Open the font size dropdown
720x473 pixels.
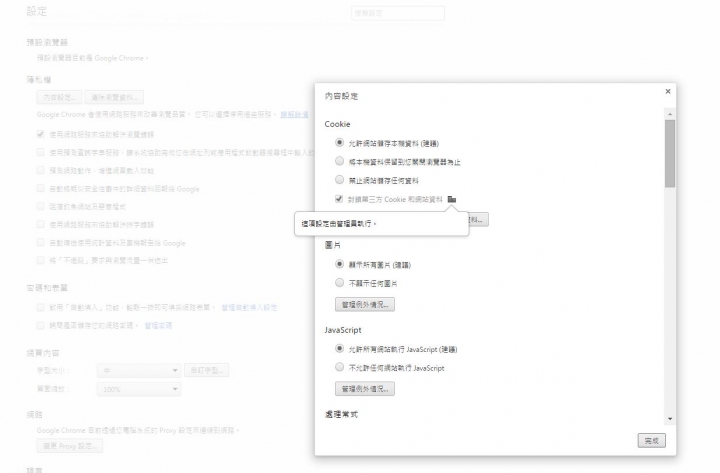pyautogui.click(x=139, y=370)
